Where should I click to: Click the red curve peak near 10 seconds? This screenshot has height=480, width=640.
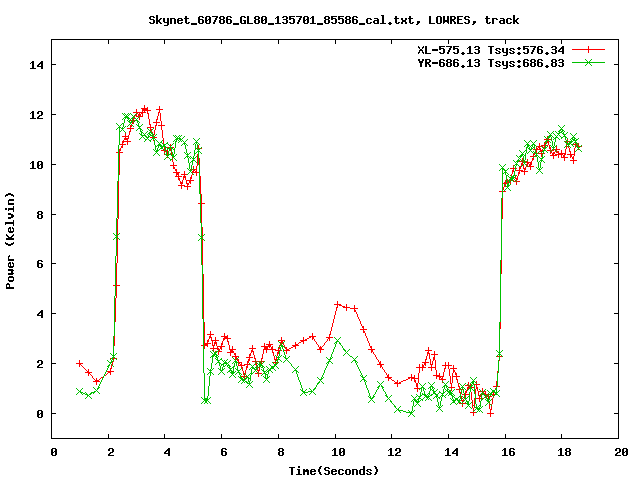pyautogui.click(x=338, y=304)
